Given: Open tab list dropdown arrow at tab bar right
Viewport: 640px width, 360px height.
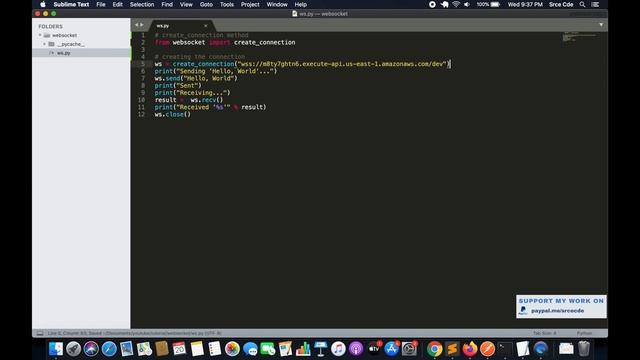Looking at the screenshot, I should (x=601, y=25).
